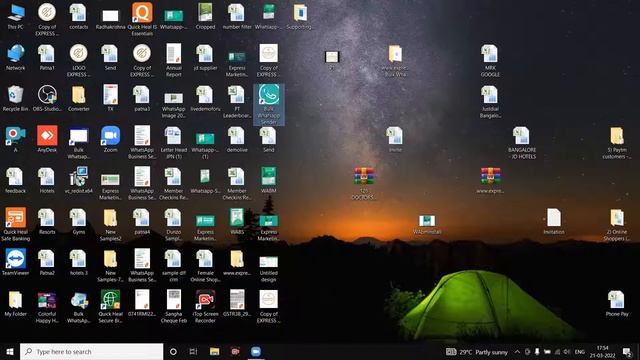
Task: Open Task View on the taskbar
Action: click(x=193, y=351)
